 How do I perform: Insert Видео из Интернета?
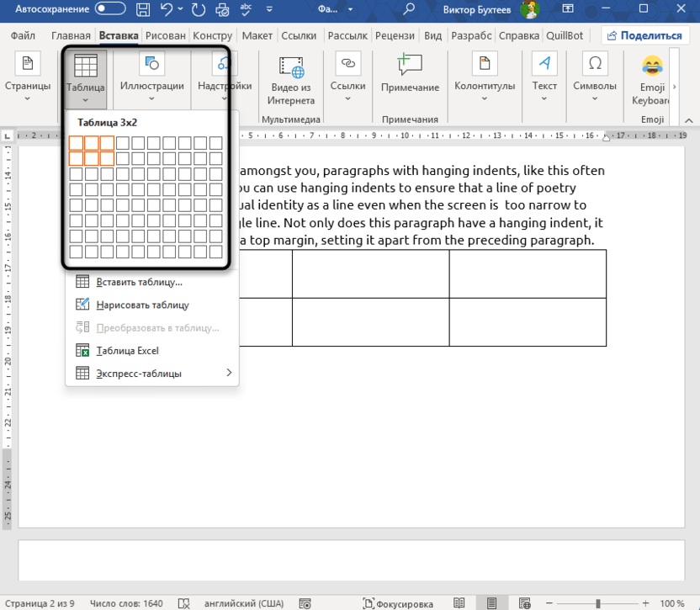click(x=290, y=81)
